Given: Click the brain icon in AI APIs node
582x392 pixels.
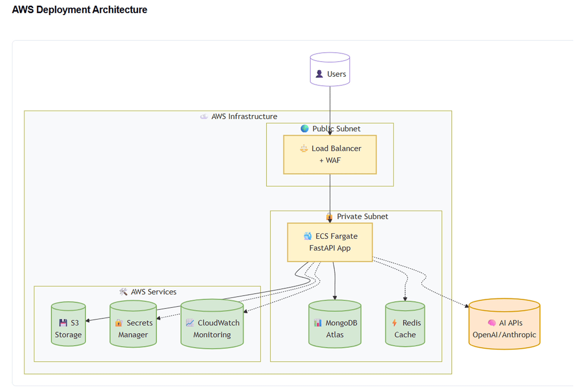Looking at the screenshot, I should 492,323.
